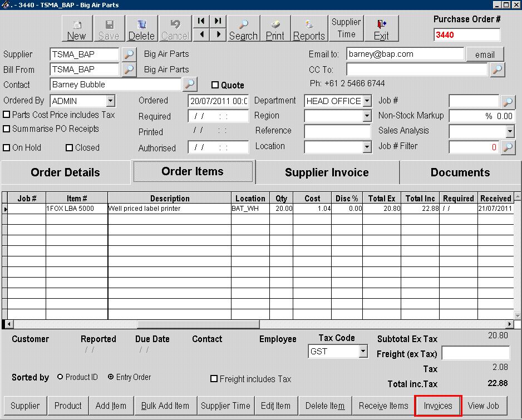Jump to the last record arrow
The width and height of the screenshot is (522, 420).
[218, 21]
